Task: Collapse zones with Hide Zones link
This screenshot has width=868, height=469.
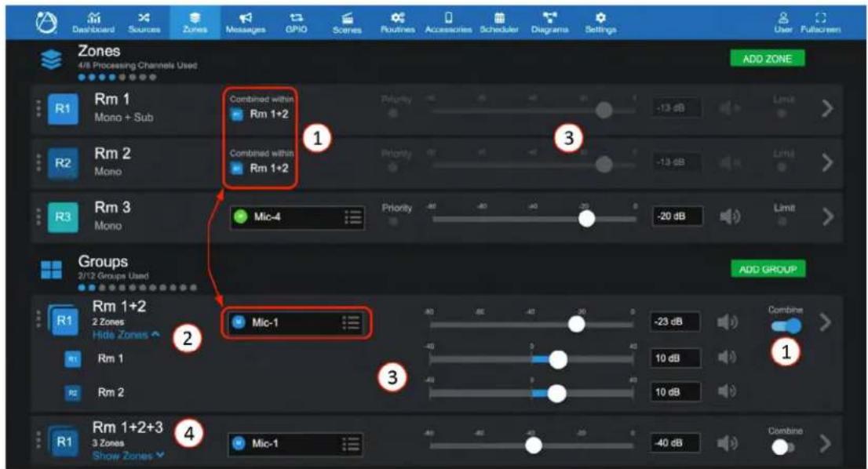Action: [126, 335]
